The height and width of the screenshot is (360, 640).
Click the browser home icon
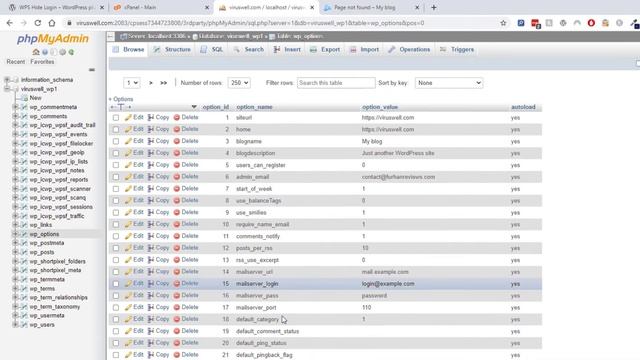(52, 23)
